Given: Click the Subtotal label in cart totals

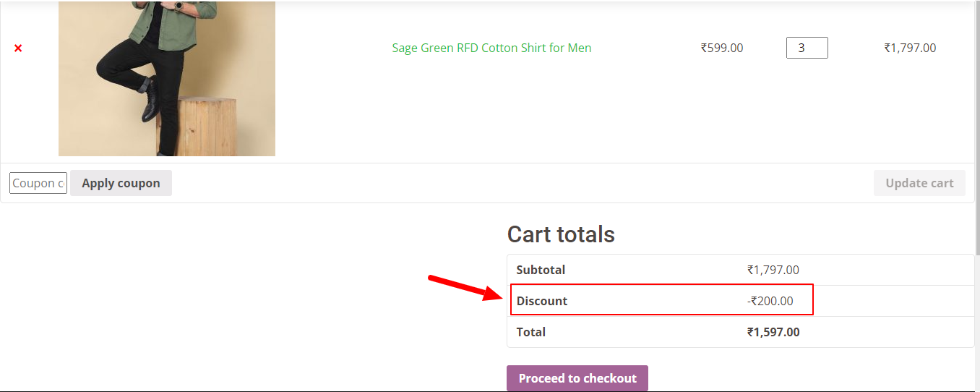Looking at the screenshot, I should 541,270.
